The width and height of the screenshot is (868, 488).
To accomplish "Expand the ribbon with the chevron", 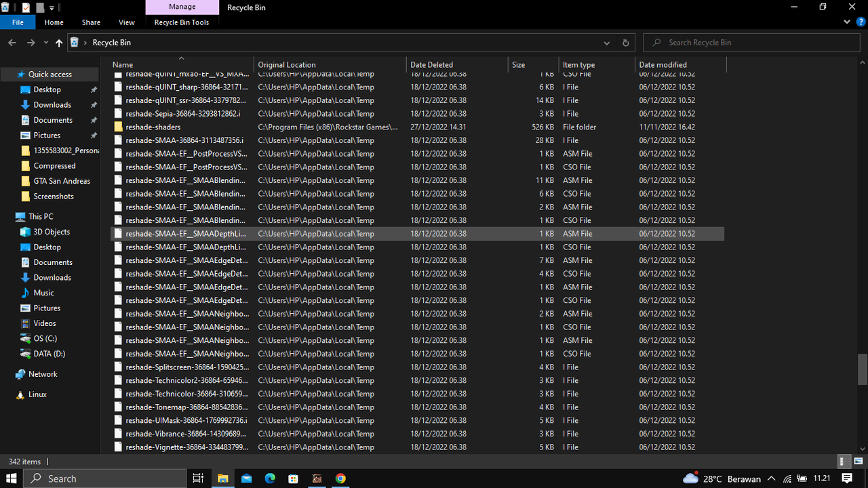I will [x=848, y=22].
